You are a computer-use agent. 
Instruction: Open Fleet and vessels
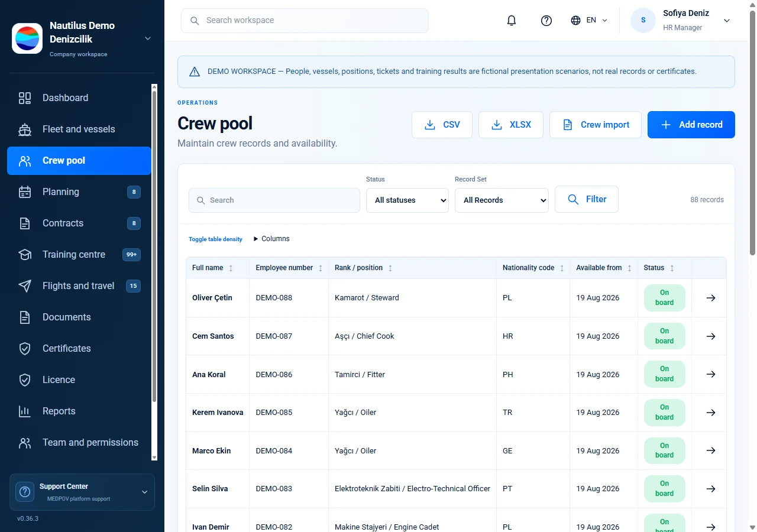(x=79, y=129)
